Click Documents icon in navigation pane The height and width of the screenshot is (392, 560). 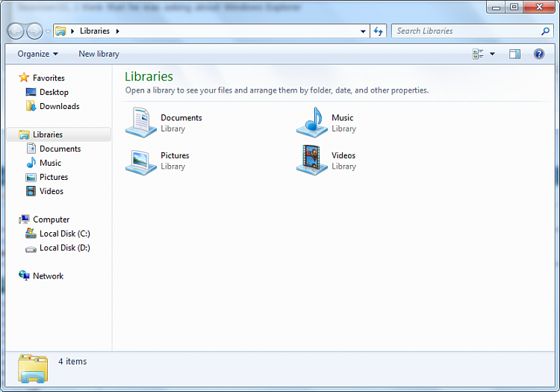31,149
